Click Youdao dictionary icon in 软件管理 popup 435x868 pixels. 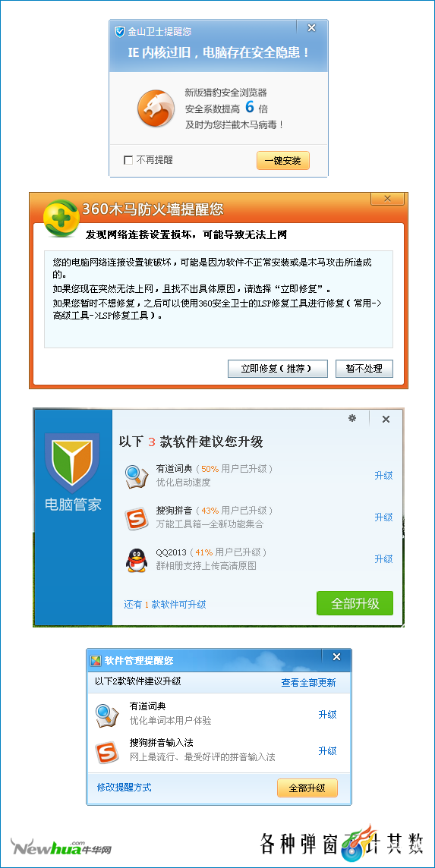click(106, 715)
